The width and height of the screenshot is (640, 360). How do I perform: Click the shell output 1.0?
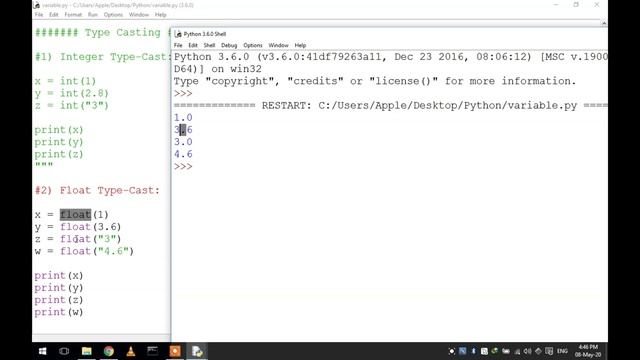(x=183, y=118)
